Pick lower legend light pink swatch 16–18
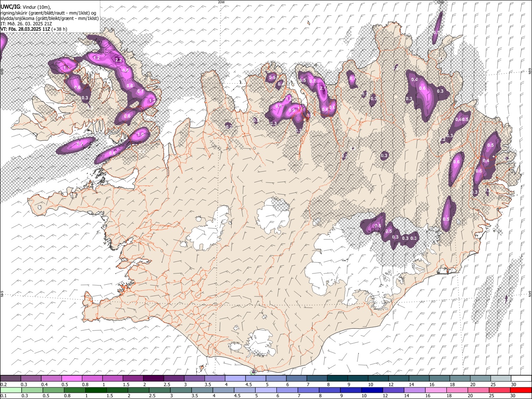532x399 pixels. pyautogui.click(x=436, y=390)
